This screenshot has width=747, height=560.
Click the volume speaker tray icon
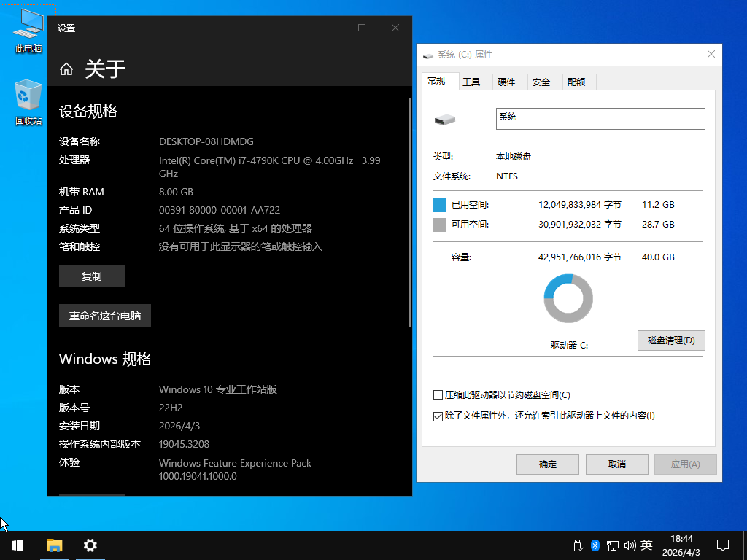coord(630,545)
